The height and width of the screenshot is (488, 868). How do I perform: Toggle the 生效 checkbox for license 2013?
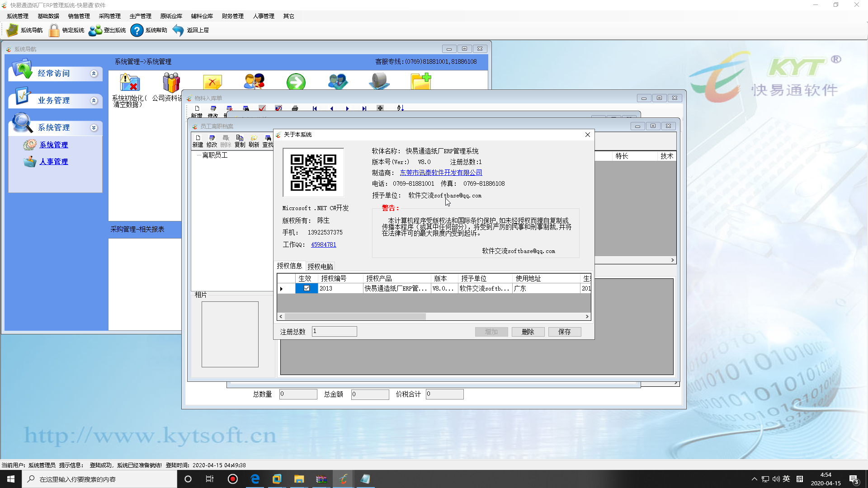tap(307, 288)
